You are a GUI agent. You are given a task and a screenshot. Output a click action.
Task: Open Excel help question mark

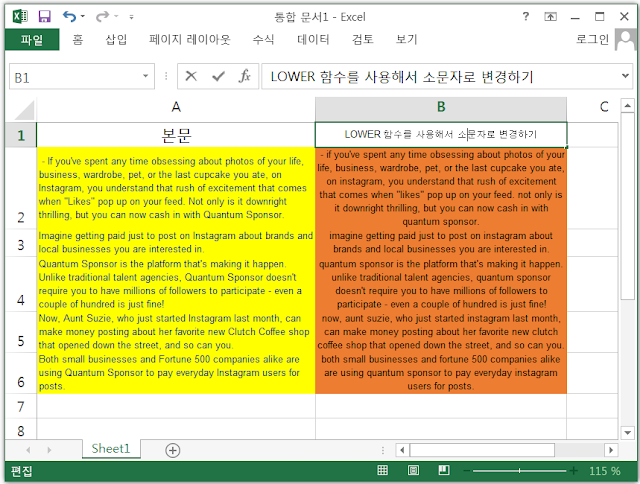pyautogui.click(x=526, y=17)
